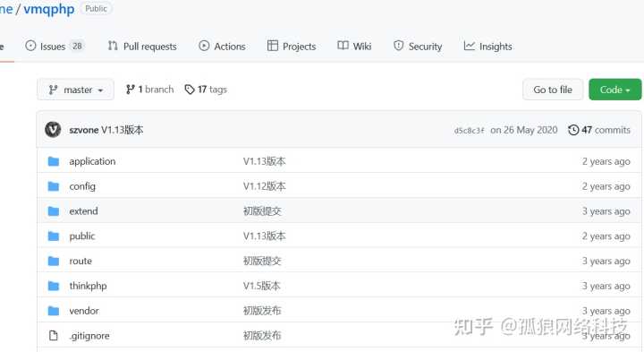The image size is (644, 352).
Task: Open the Projects tab
Action: (x=292, y=46)
